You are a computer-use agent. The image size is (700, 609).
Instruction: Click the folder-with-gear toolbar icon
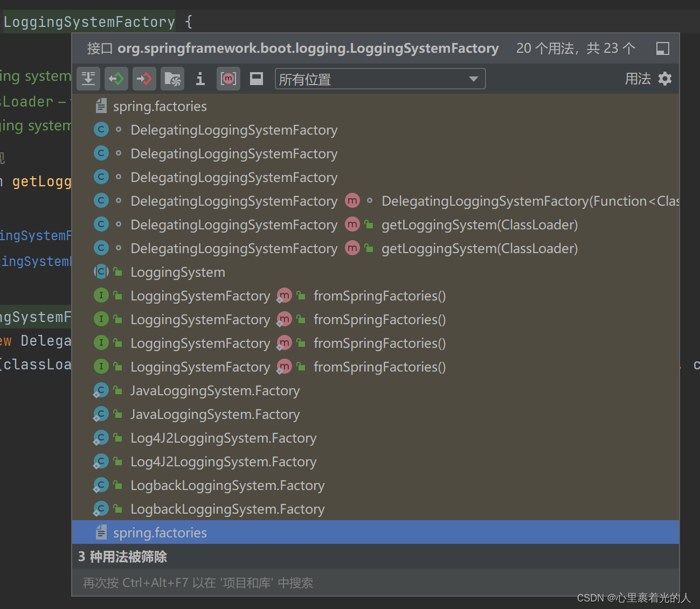click(x=172, y=79)
